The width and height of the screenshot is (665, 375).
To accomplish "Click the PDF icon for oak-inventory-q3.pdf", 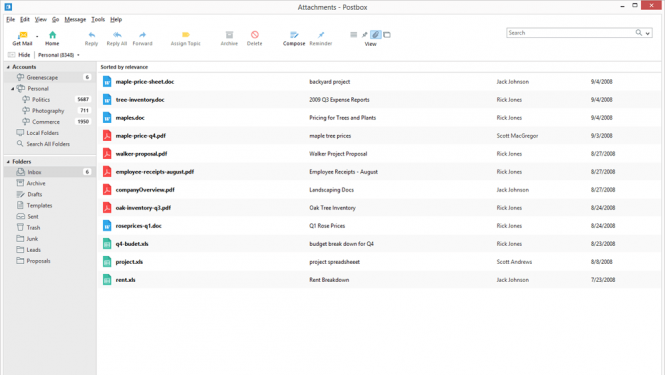I will [x=107, y=208].
